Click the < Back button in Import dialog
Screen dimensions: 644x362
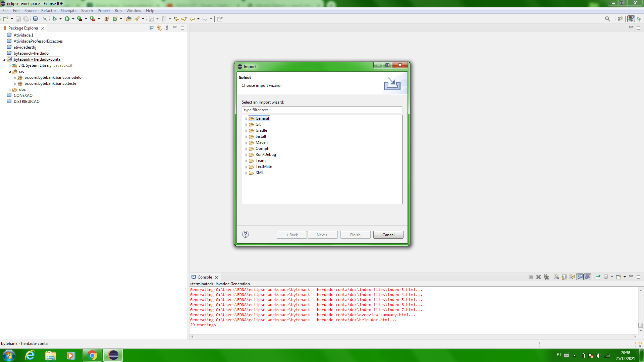click(x=292, y=235)
